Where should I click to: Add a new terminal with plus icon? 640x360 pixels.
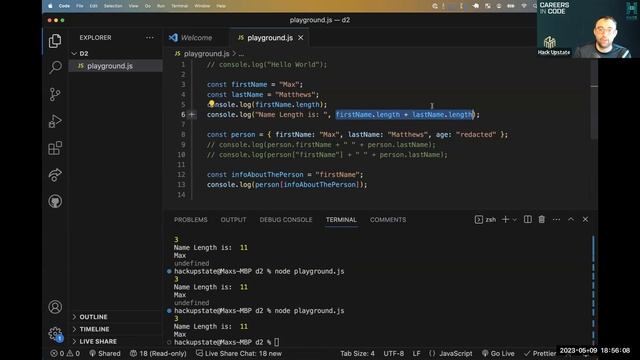[x=505, y=220]
